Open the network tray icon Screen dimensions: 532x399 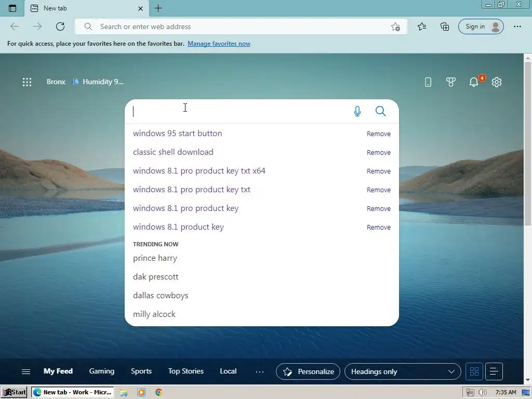pyautogui.click(x=470, y=393)
